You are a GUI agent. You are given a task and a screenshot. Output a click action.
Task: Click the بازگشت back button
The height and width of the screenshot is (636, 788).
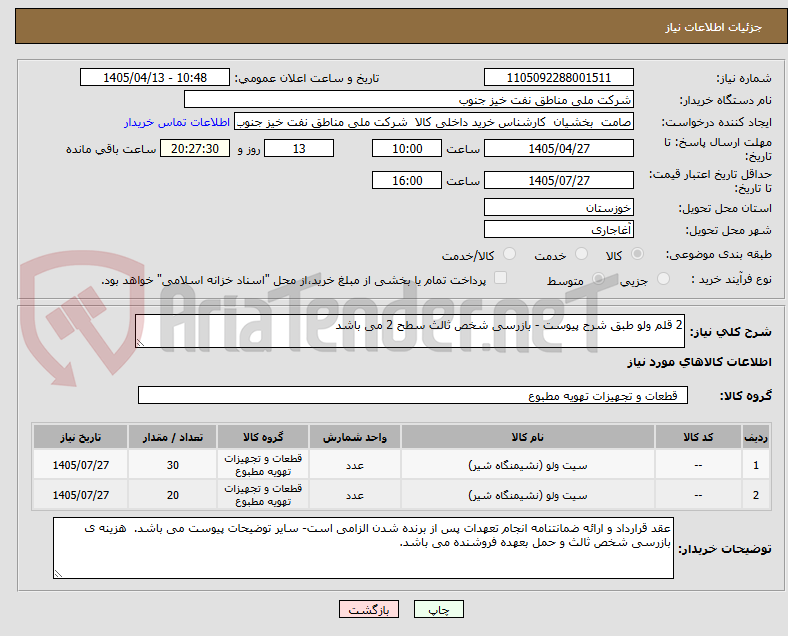click(369, 609)
